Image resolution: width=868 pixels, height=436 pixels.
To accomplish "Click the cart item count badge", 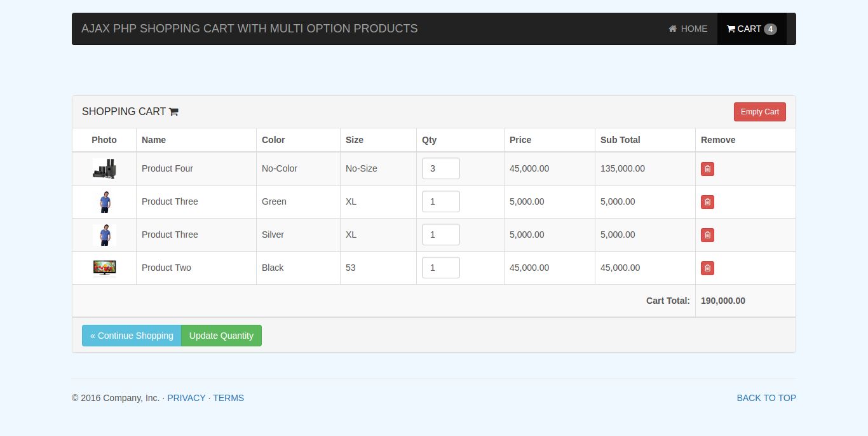I will click(x=770, y=29).
